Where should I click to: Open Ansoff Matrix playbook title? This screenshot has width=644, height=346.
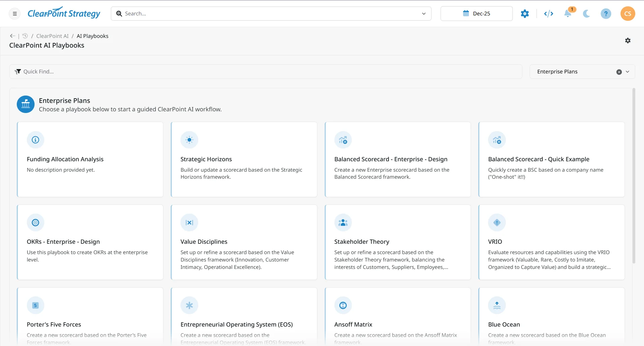[353, 325]
